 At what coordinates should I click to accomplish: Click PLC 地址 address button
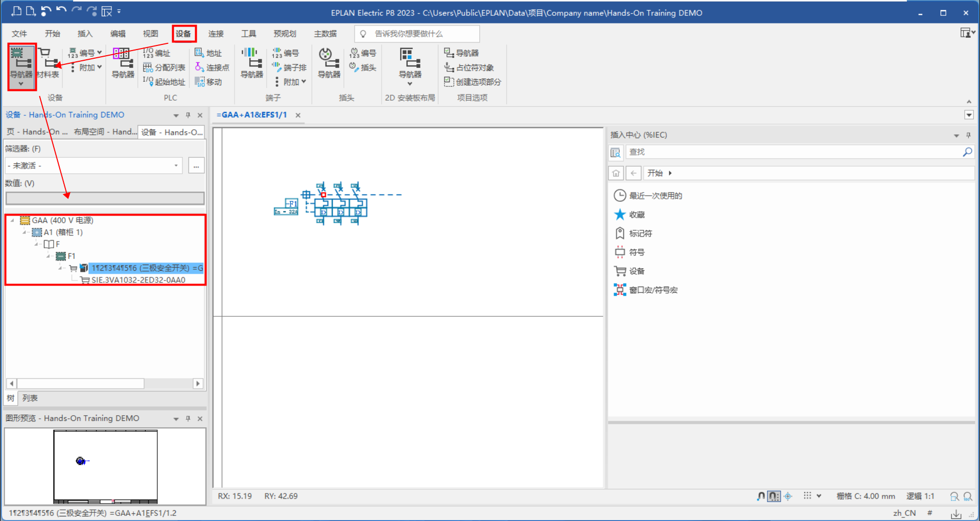click(208, 53)
